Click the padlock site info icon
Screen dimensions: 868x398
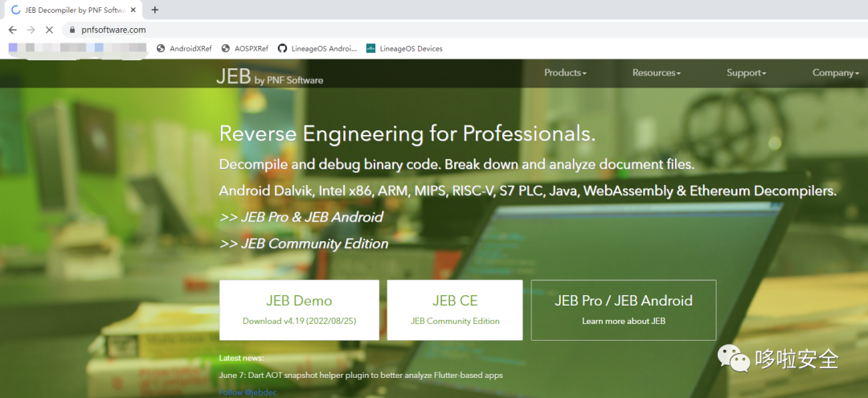(x=72, y=30)
